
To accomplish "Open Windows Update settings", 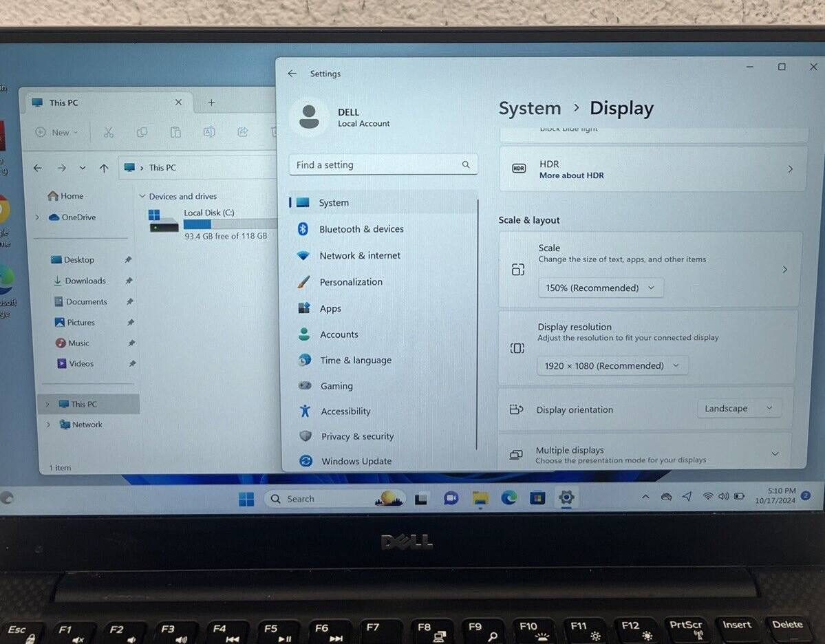I will coord(383,461).
